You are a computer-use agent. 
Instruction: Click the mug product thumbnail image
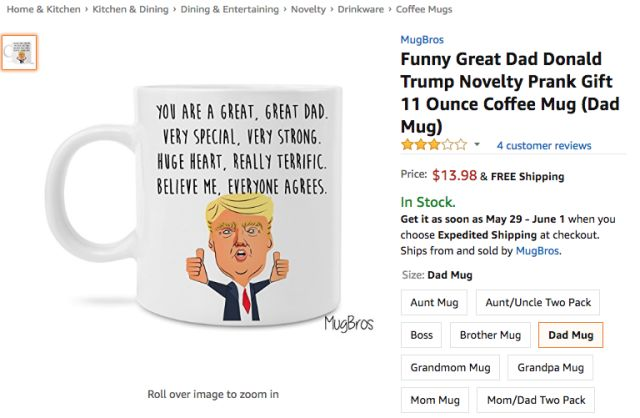pyautogui.click(x=19, y=53)
